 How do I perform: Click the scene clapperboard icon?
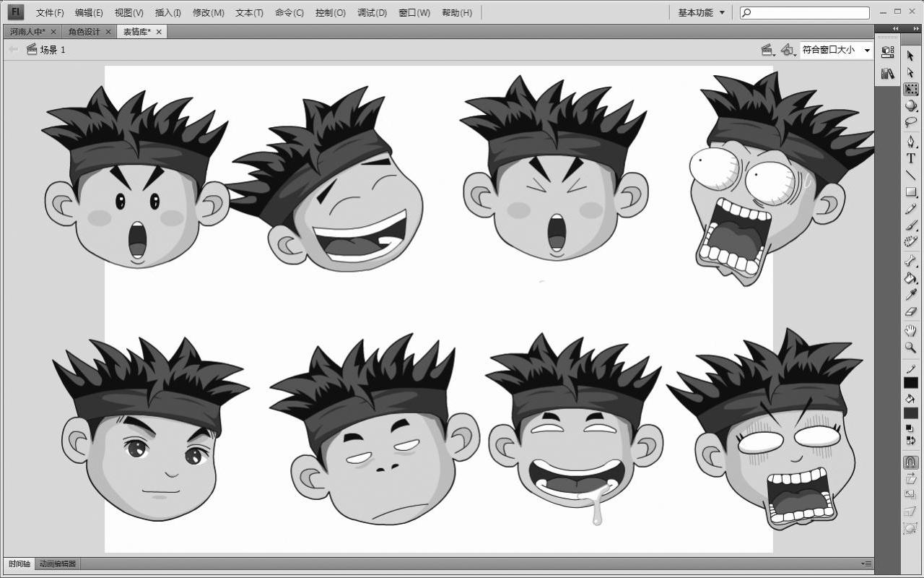point(31,49)
